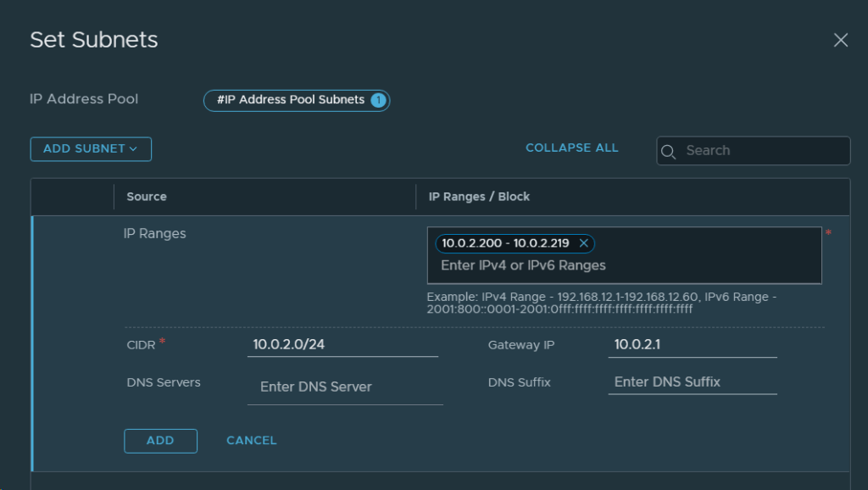
Task: Click the IP Ranges / Block column header
Action: click(479, 197)
